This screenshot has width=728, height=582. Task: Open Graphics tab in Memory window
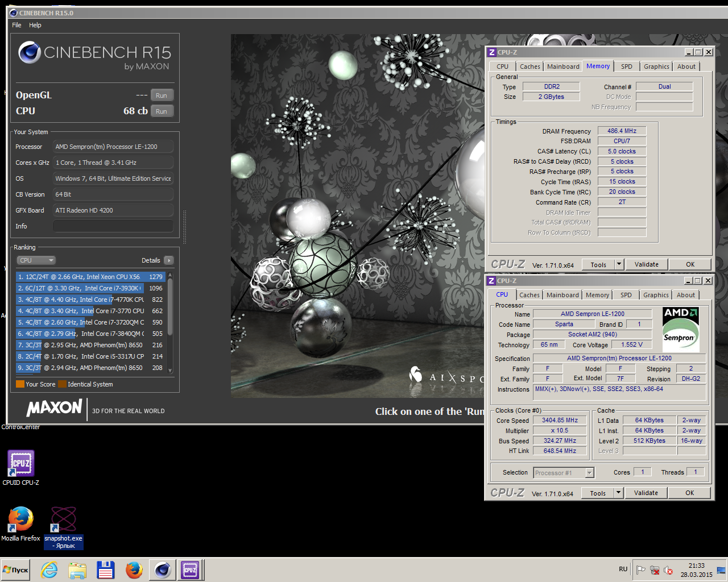coord(656,66)
